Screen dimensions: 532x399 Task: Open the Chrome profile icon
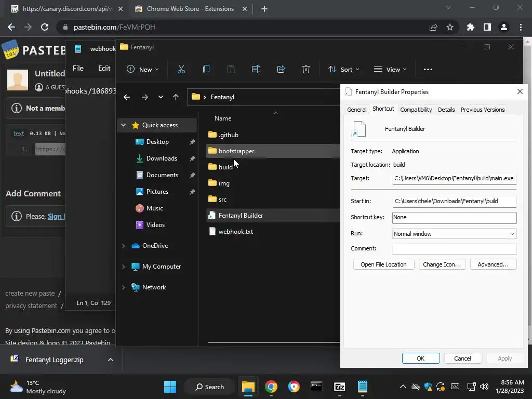(x=504, y=27)
